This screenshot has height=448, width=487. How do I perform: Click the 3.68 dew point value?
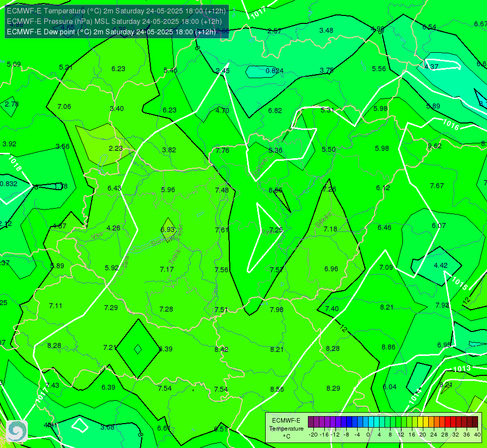107,428
